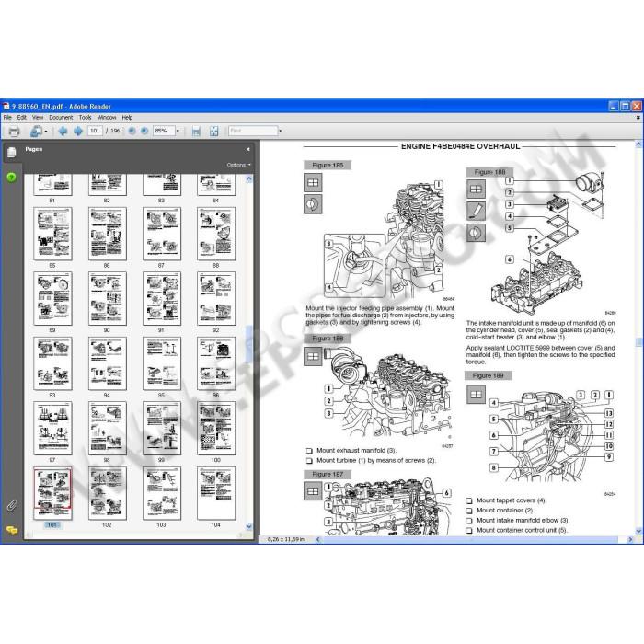644x644 pixels.
Task: Open the File menu
Action: click(x=7, y=118)
